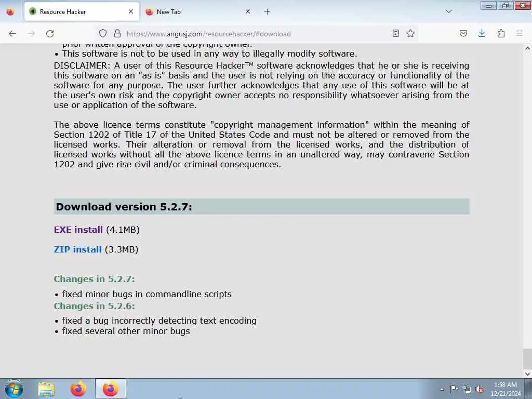Open the Windows Start menu
The image size is (532, 399).
14,389
